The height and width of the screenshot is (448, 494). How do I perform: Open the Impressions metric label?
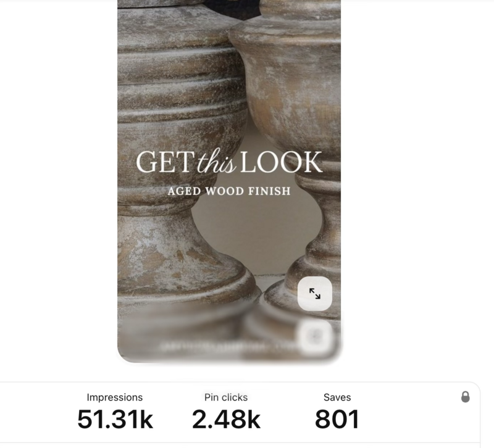coord(115,397)
